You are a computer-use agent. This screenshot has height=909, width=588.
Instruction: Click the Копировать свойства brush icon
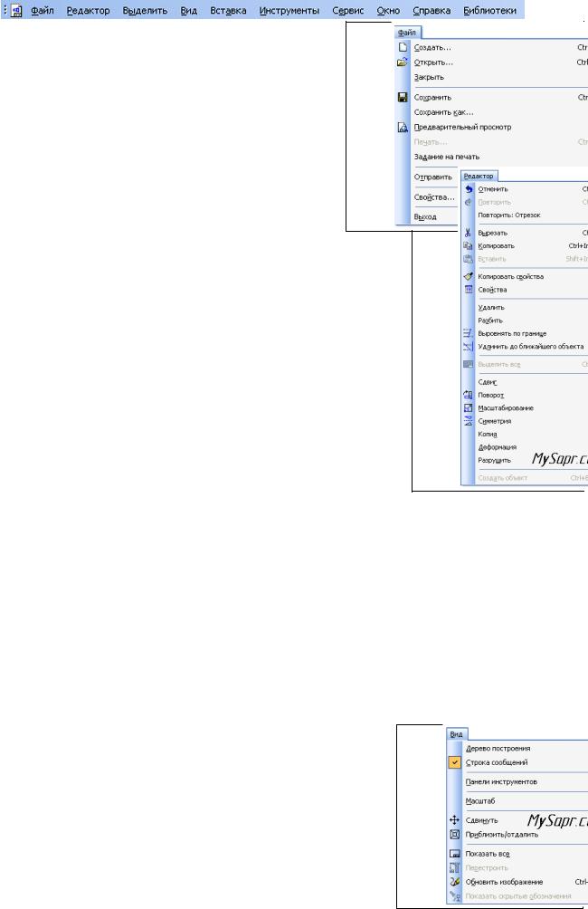coord(468,276)
